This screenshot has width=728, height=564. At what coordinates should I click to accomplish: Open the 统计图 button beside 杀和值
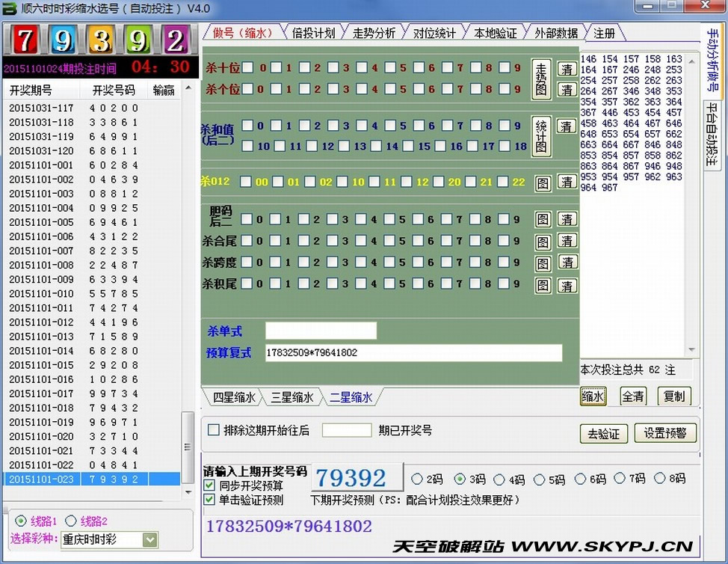(541, 135)
